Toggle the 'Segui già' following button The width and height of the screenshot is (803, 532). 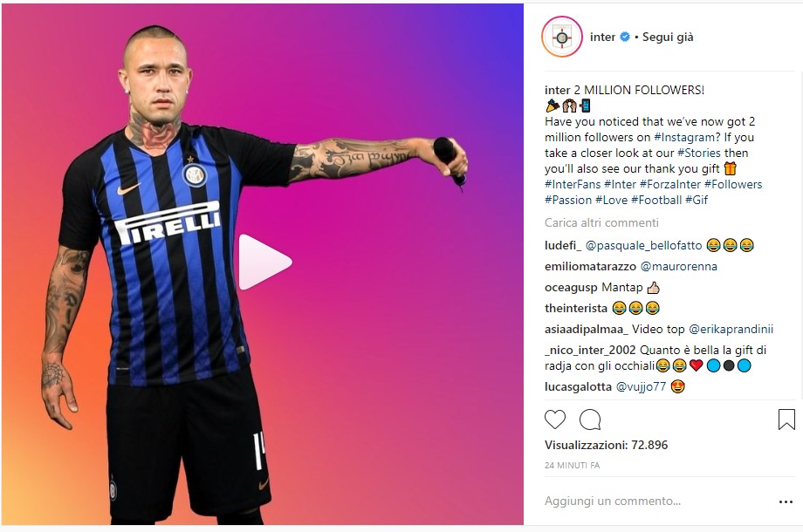[668, 37]
